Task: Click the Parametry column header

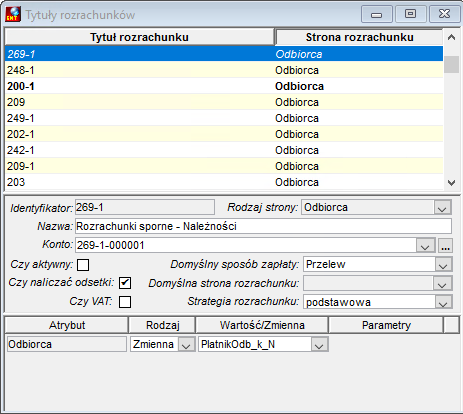Action: [x=386, y=325]
